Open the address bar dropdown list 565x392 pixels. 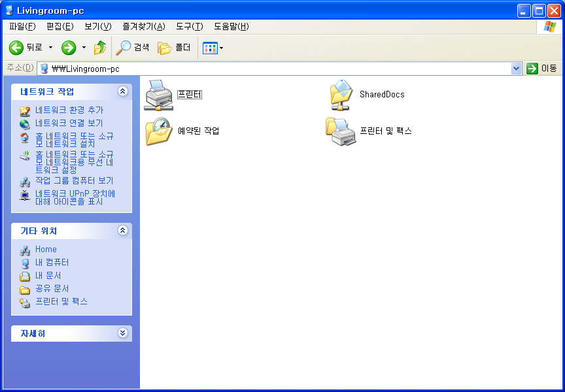tap(517, 69)
